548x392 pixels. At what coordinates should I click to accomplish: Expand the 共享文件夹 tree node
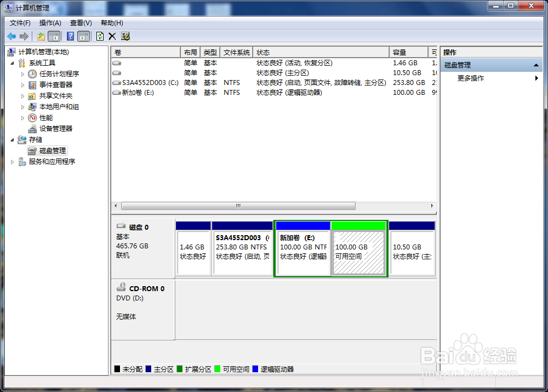(22, 96)
